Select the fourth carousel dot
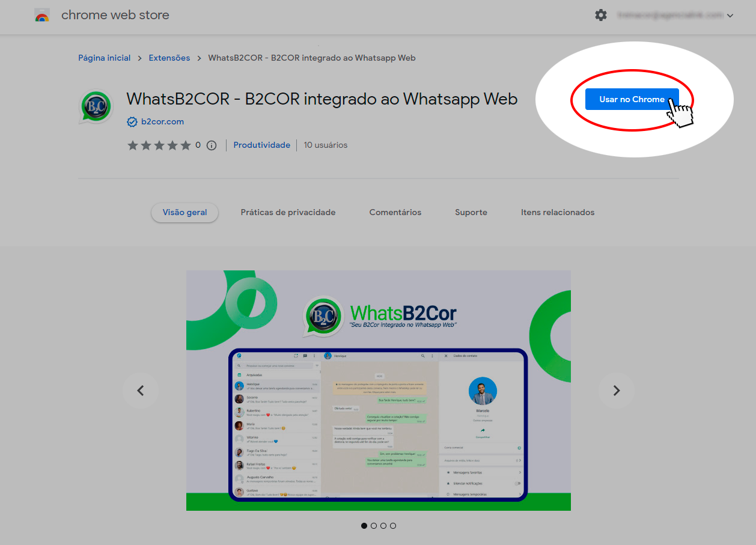This screenshot has width=756, height=545. coord(393,526)
